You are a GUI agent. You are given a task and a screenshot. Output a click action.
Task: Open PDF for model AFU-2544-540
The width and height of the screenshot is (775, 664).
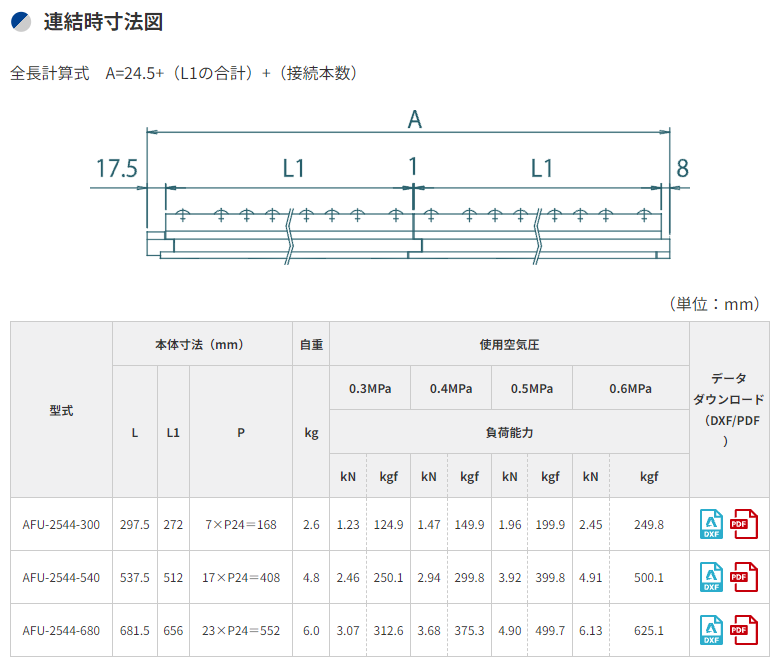744,577
